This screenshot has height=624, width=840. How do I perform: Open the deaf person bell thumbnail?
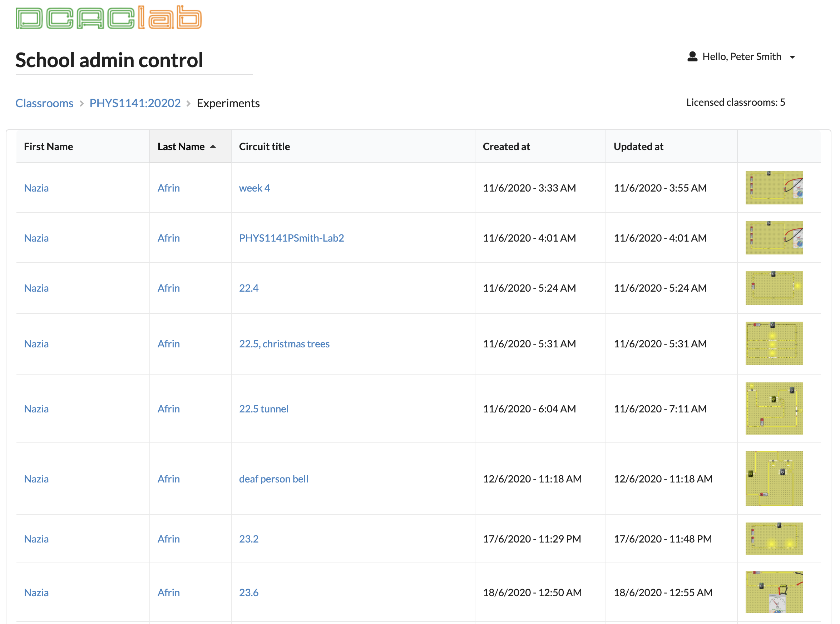[x=774, y=479]
